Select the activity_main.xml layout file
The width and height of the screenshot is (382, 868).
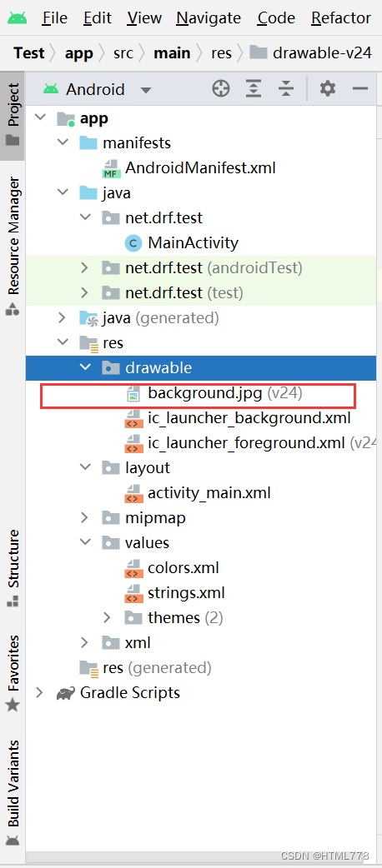pos(209,492)
